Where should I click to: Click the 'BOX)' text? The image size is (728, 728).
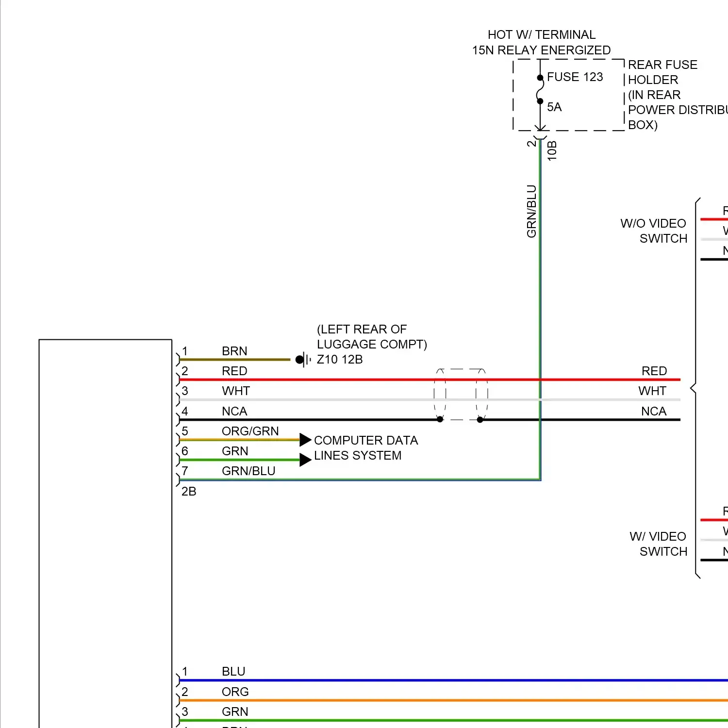coord(643,125)
